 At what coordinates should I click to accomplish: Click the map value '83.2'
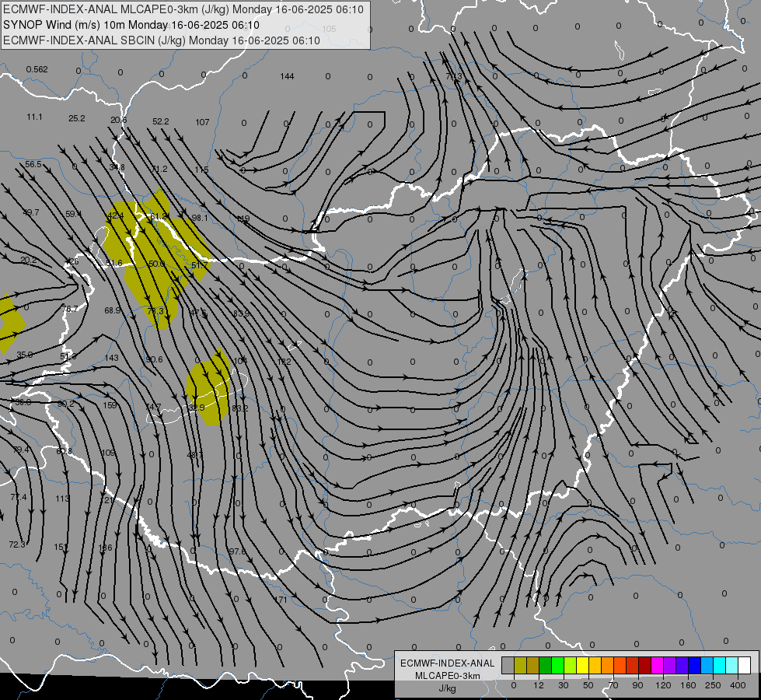[239, 408]
